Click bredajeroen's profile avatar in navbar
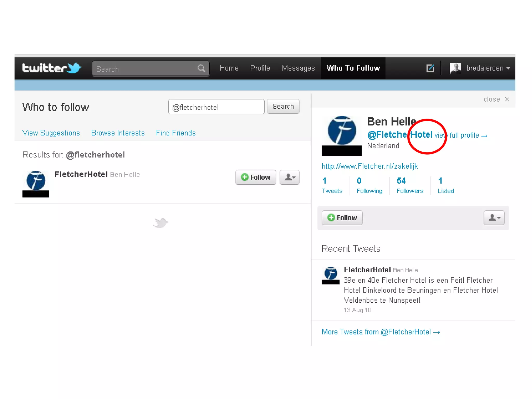532x399 pixels. pyautogui.click(x=455, y=68)
